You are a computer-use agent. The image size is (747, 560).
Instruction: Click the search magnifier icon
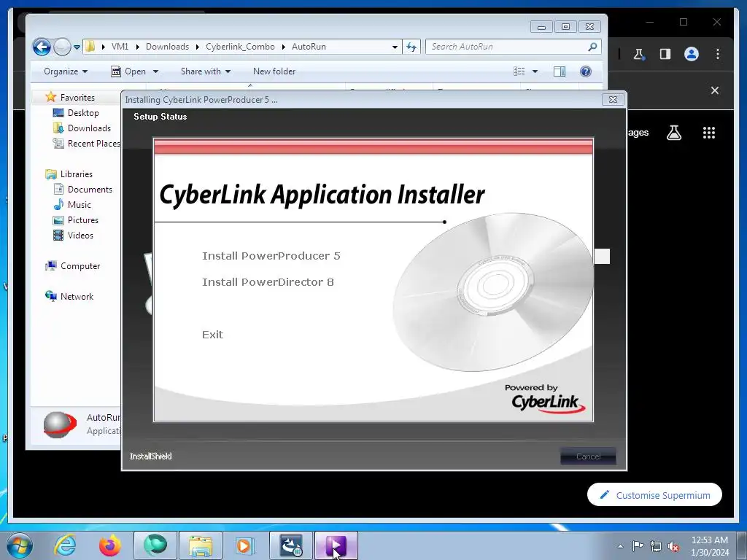pos(592,47)
